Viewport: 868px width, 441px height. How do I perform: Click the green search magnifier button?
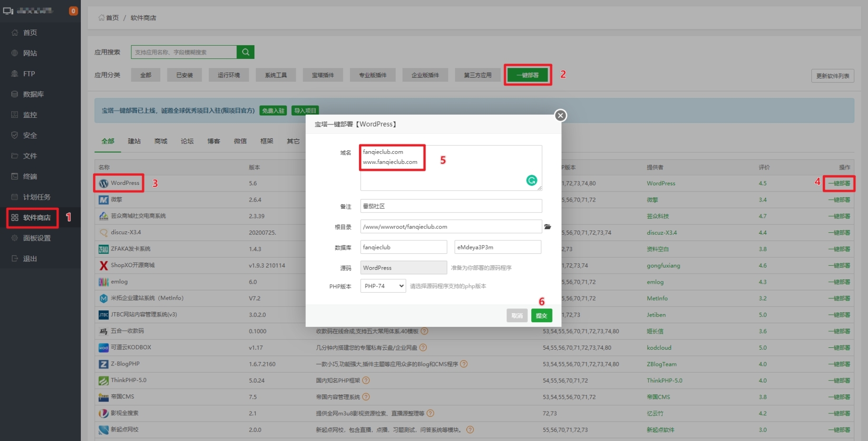(245, 52)
